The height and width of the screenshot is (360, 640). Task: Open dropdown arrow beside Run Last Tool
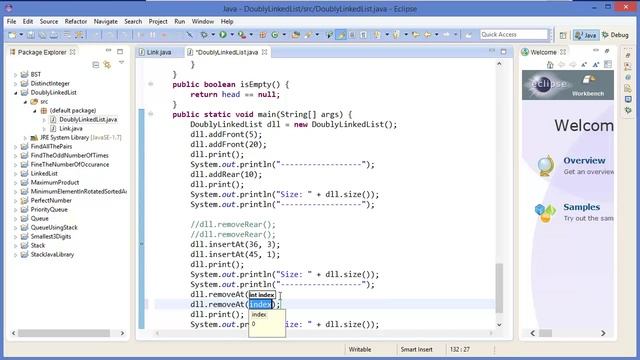(251, 35)
